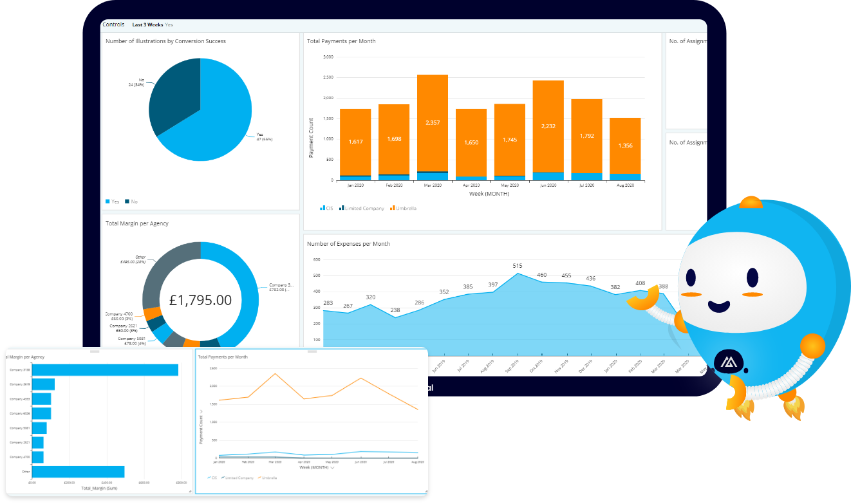The height and width of the screenshot is (504, 851).
Task: Click the Company 5081 donut label
Action: click(x=132, y=341)
